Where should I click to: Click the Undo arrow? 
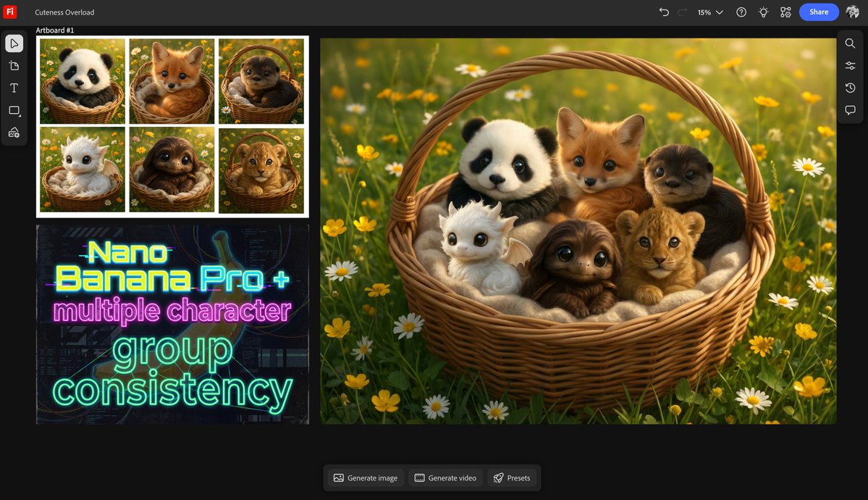(x=664, y=12)
